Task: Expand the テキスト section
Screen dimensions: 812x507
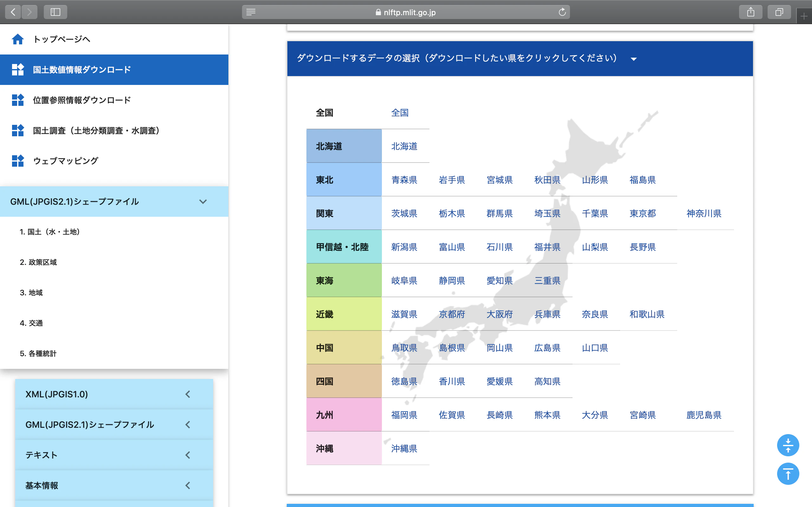Action: point(188,455)
